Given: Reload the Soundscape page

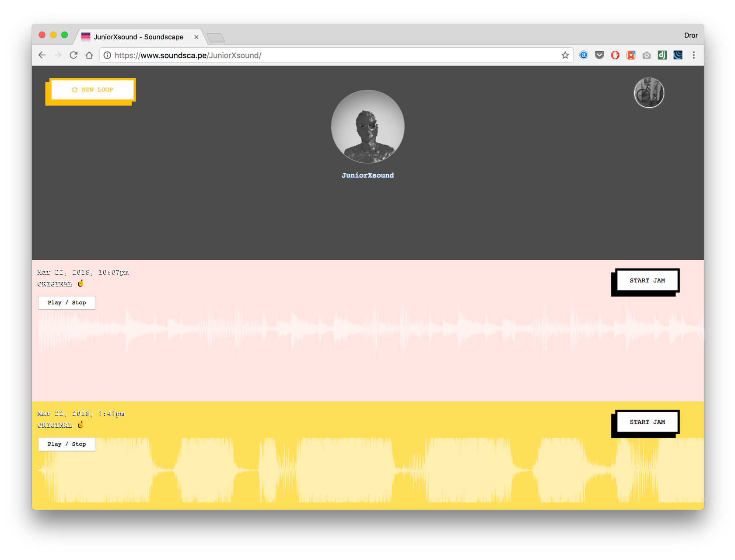Looking at the screenshot, I should point(73,55).
